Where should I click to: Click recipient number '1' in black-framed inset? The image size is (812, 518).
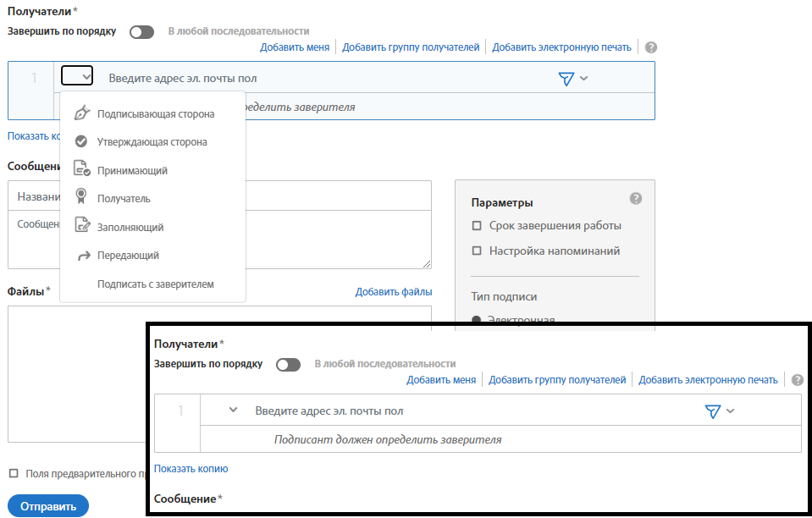coord(180,411)
